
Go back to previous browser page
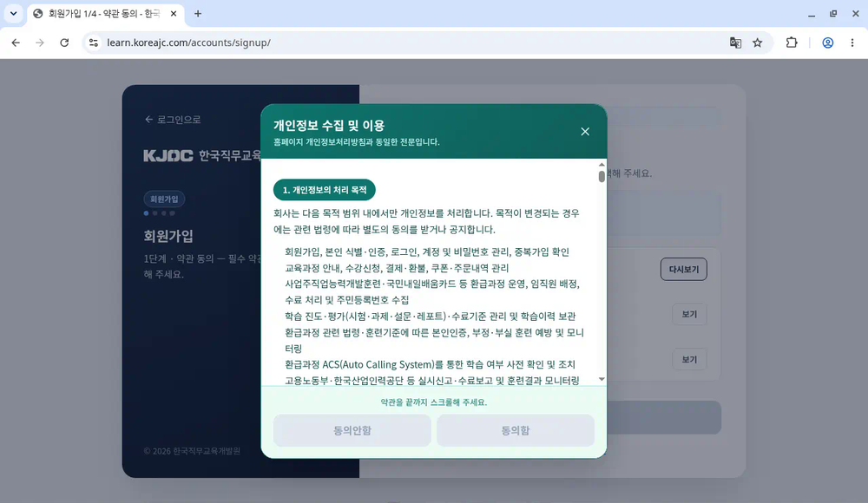(x=16, y=42)
